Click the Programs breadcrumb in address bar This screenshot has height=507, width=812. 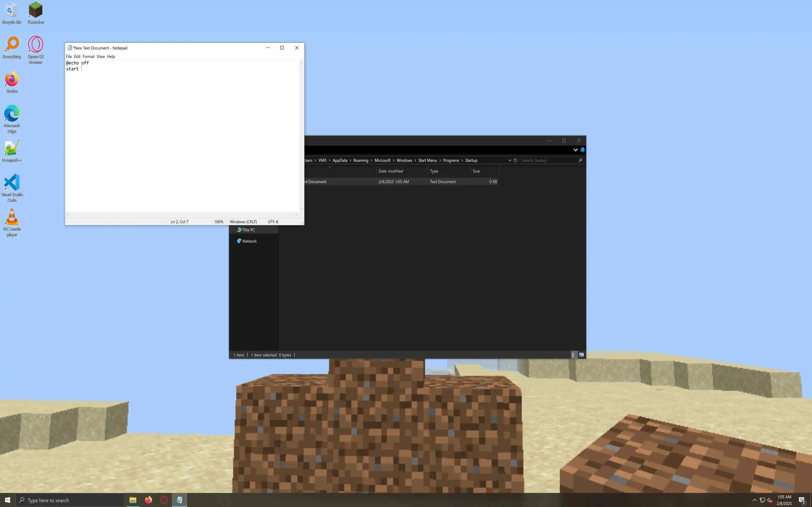tap(451, 160)
